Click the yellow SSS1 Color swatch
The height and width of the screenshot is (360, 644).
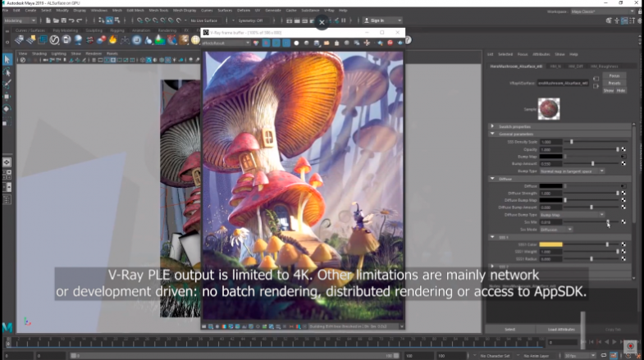point(550,244)
